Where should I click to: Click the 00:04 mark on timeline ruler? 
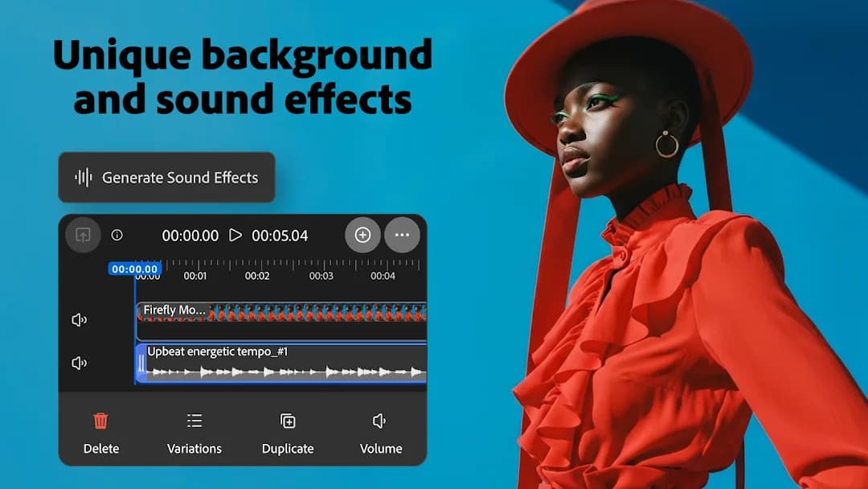point(383,276)
